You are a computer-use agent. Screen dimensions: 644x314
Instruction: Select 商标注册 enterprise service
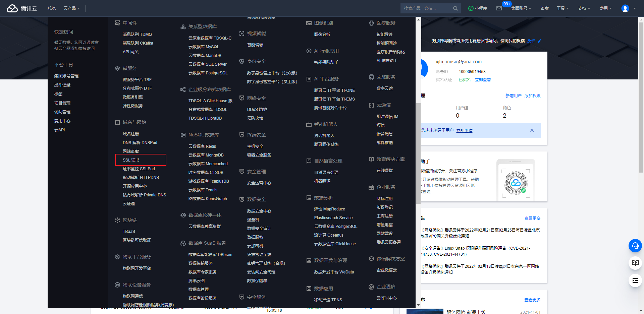pos(384,199)
